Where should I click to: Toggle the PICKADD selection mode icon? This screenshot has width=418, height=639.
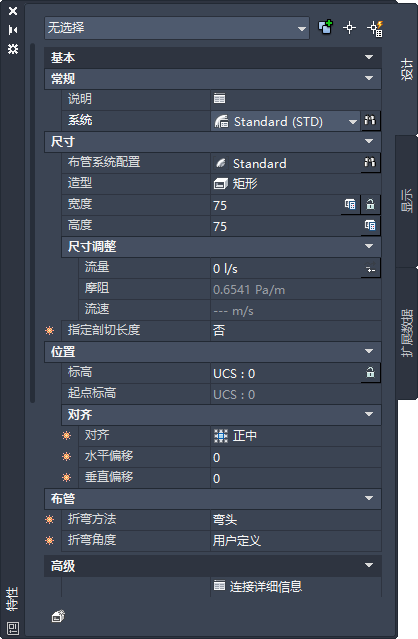click(x=326, y=27)
